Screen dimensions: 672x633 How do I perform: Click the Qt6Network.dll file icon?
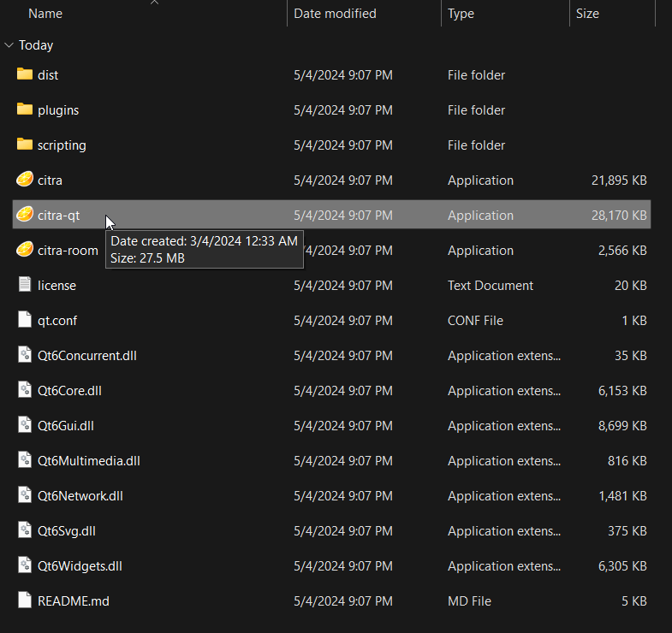coord(25,495)
